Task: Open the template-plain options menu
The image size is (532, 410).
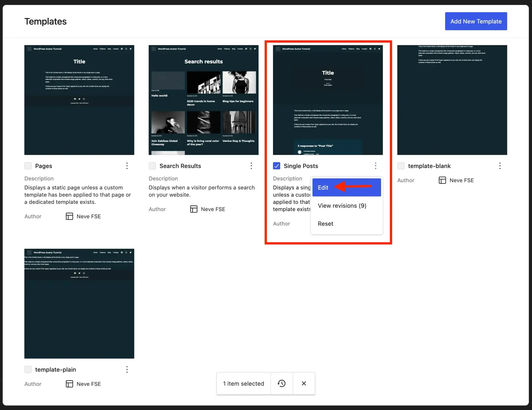Action: [127, 369]
